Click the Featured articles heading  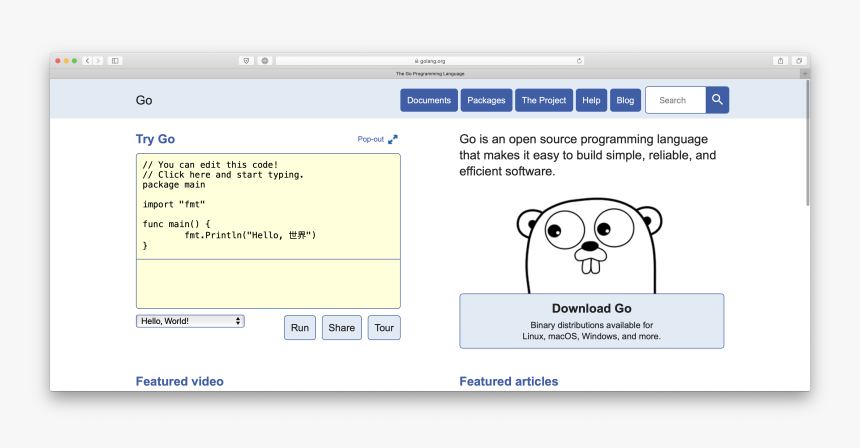pos(509,381)
